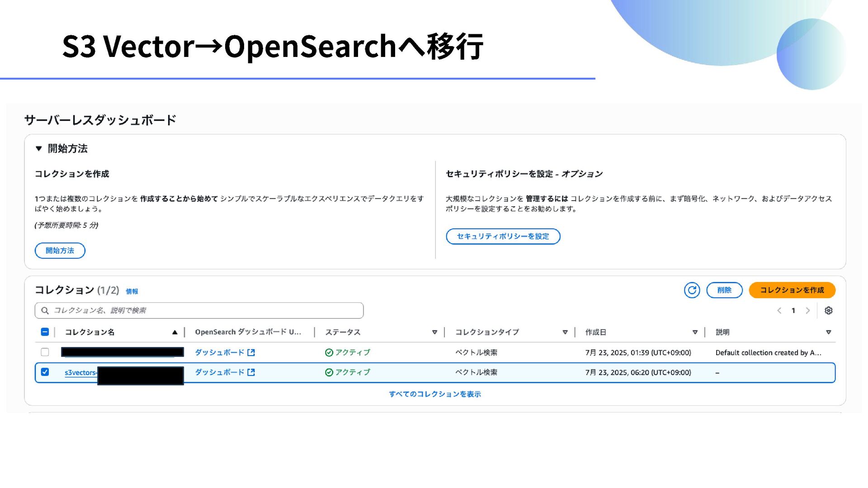Click セキュリティポリシーを設定 button

pyautogui.click(x=503, y=236)
